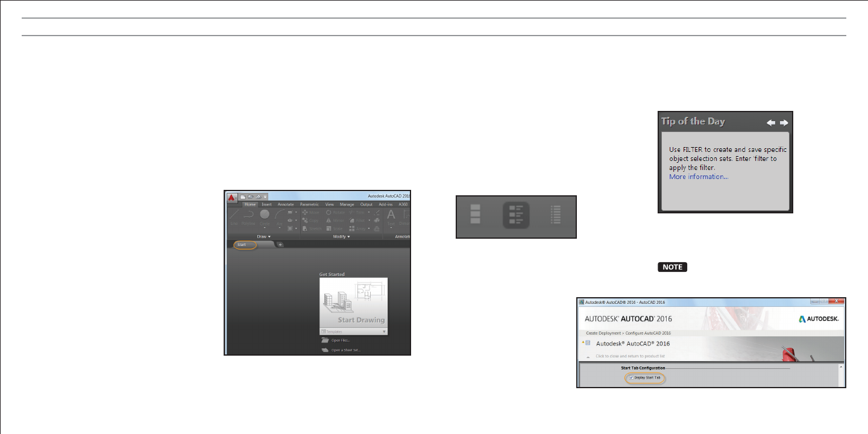The width and height of the screenshot is (868, 434).
Task: Switch to the View ribbon tab
Action: (x=330, y=204)
